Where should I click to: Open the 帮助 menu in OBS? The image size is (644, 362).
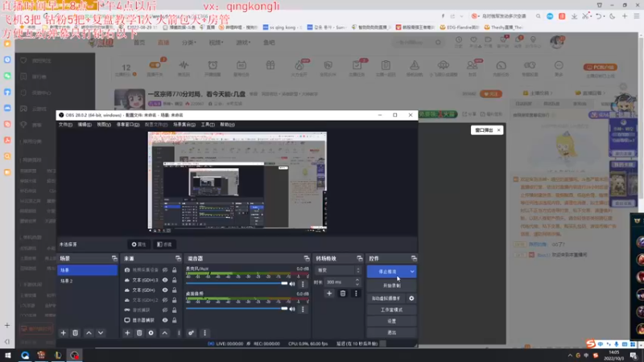tap(227, 125)
